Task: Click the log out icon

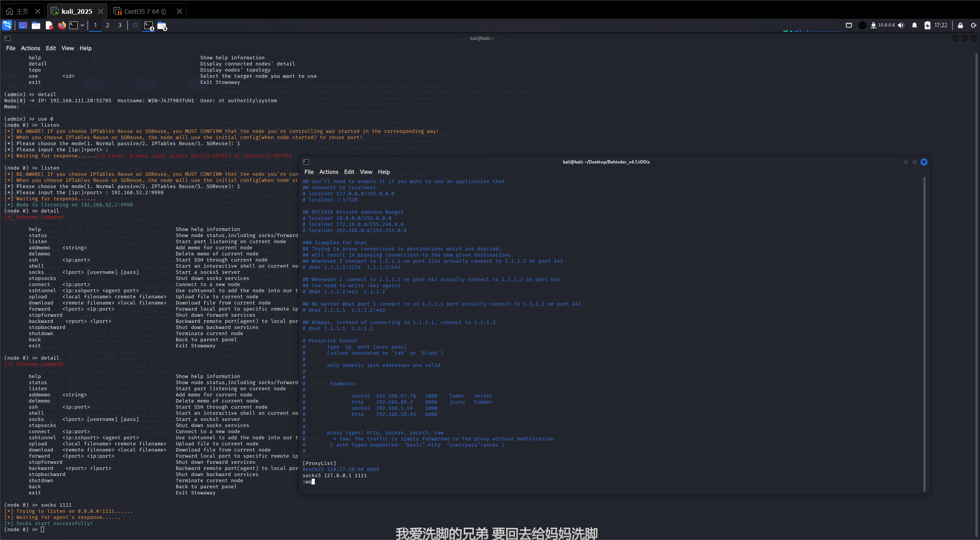Action: (x=973, y=25)
